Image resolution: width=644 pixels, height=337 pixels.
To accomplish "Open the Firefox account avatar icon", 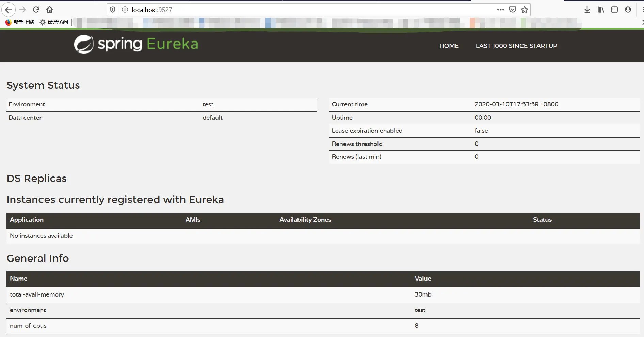I will pos(628,10).
